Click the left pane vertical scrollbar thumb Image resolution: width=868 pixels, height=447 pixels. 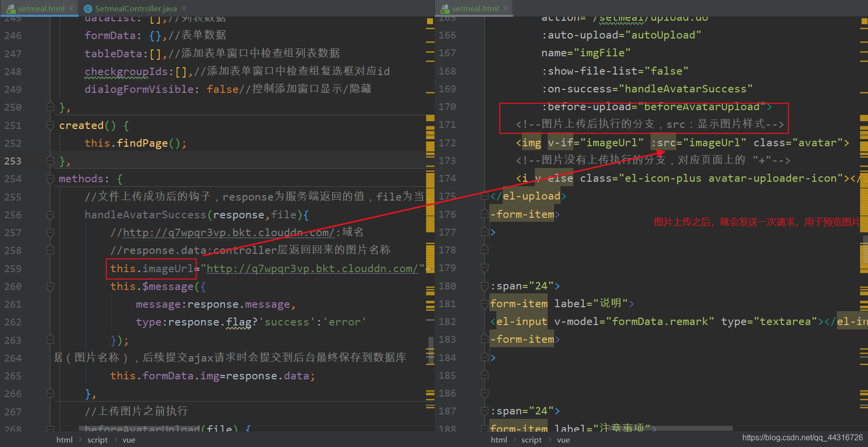431,351
